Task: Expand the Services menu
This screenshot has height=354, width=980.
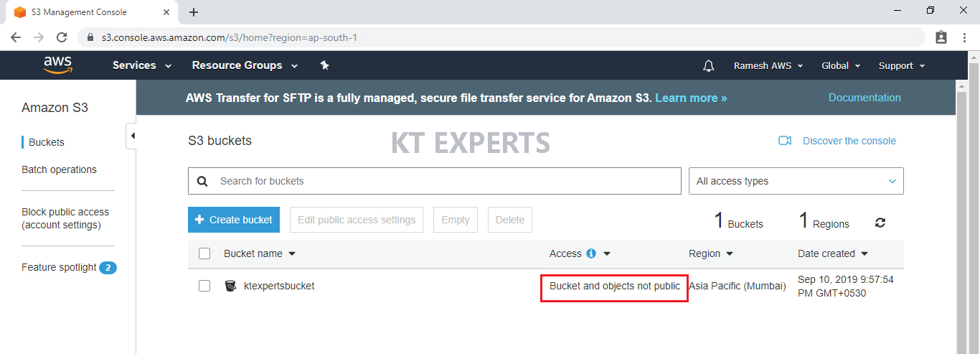Action: pos(142,65)
